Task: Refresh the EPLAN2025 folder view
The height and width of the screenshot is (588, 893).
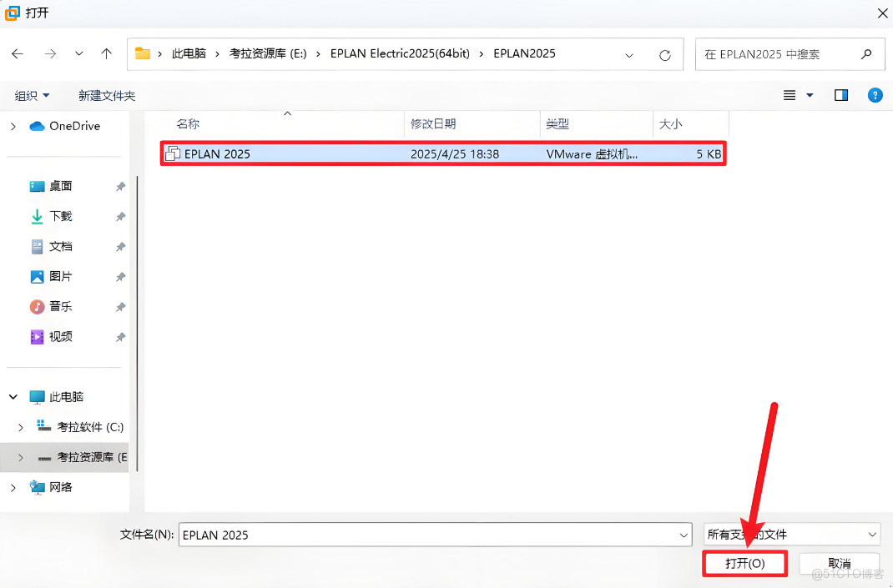Action: pyautogui.click(x=665, y=53)
